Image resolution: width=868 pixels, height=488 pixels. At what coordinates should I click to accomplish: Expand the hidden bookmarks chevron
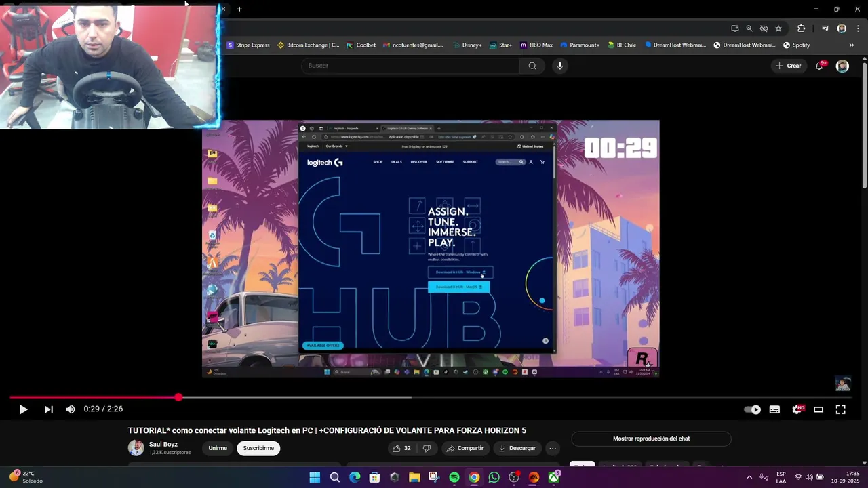[x=851, y=45]
